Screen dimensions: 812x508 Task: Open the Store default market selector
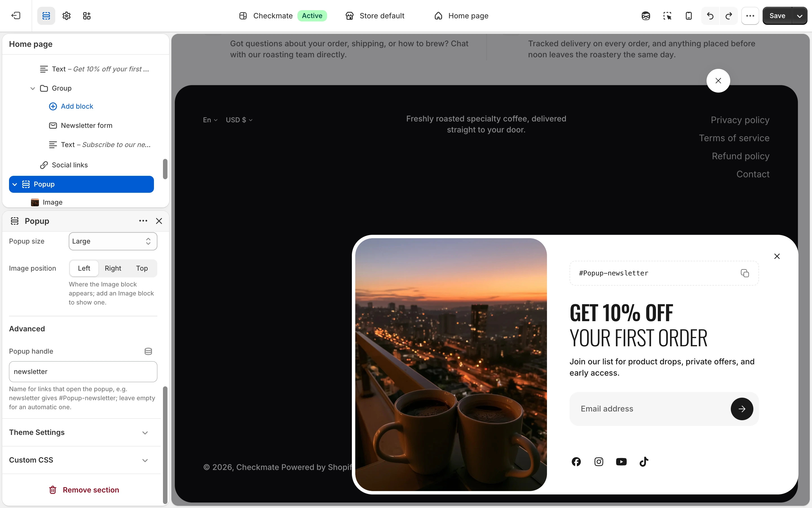click(x=375, y=16)
